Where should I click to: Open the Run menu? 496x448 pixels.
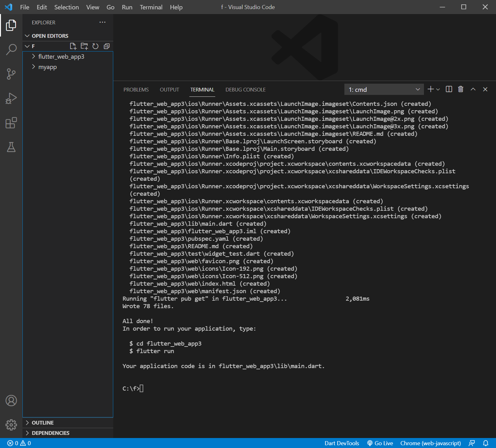coord(127,7)
